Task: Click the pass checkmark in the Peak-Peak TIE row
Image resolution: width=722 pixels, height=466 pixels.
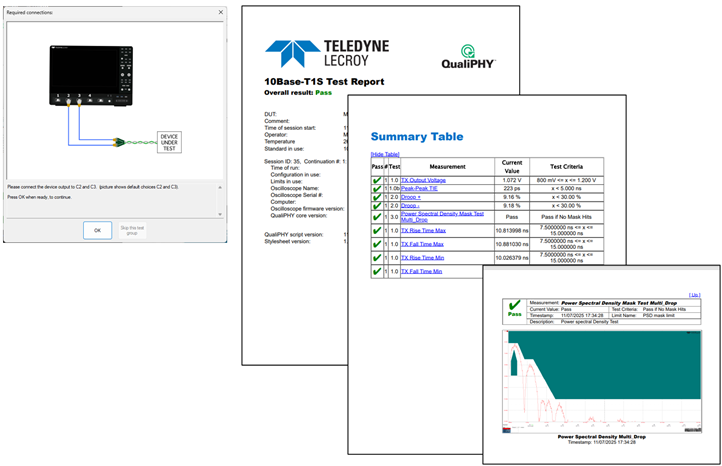Action: coord(377,188)
